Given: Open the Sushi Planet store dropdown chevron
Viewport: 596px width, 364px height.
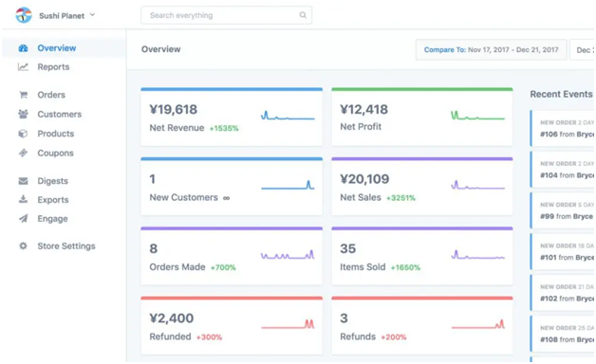Looking at the screenshot, I should (x=92, y=15).
